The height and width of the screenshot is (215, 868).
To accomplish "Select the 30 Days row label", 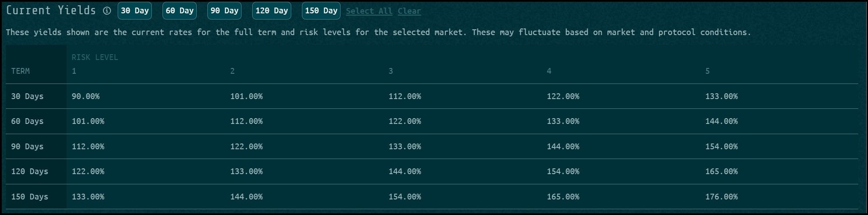I will [x=27, y=96].
